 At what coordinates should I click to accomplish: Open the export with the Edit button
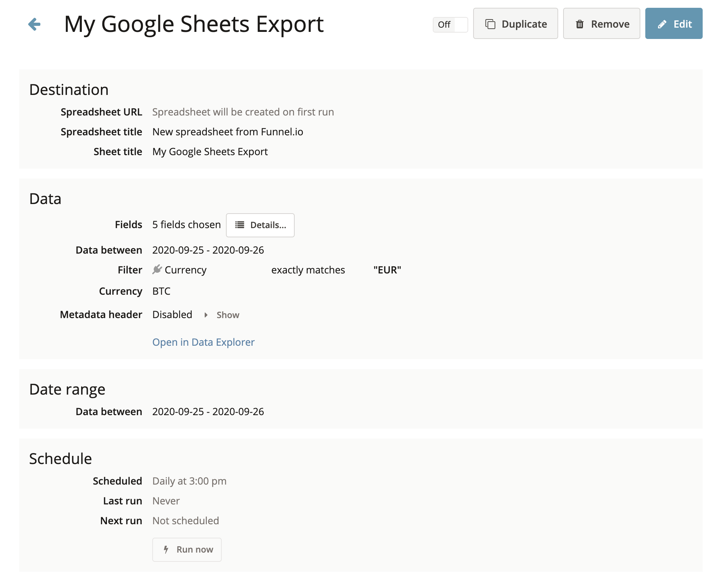pyautogui.click(x=674, y=24)
